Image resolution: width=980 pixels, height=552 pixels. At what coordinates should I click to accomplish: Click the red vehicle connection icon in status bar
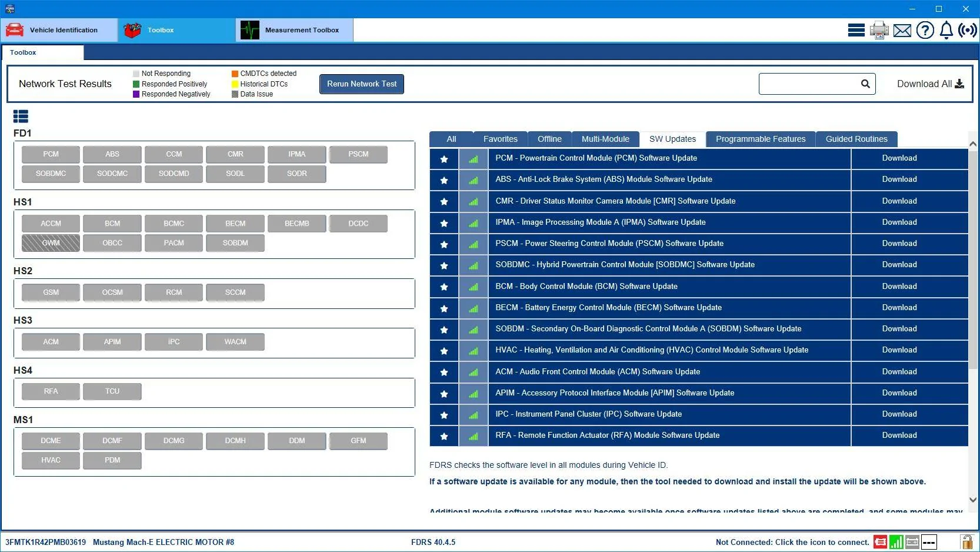(x=880, y=542)
